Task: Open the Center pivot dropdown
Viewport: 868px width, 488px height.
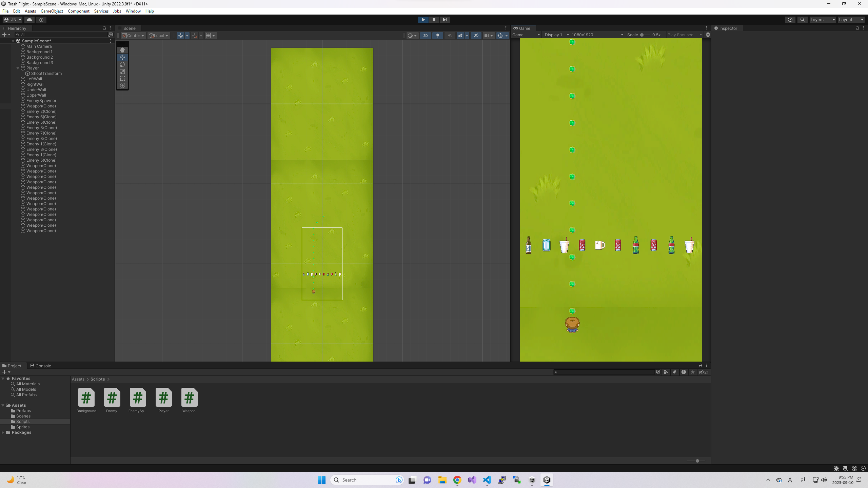Action: click(x=133, y=35)
